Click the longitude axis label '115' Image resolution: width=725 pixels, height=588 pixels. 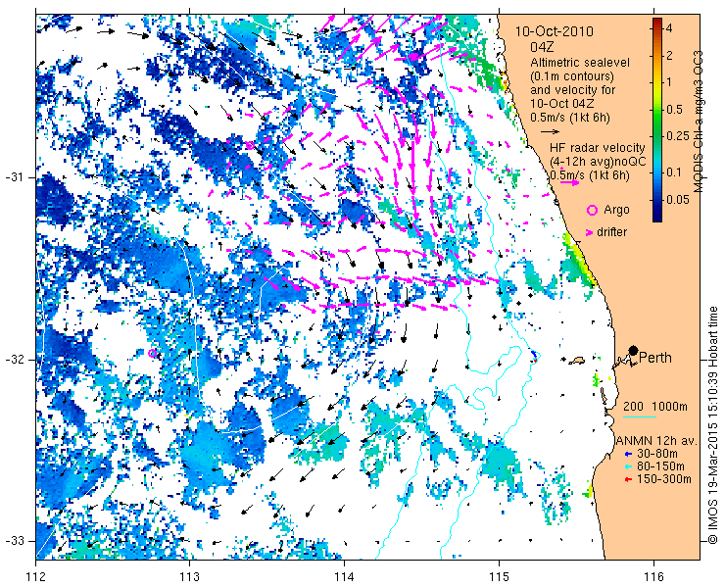(x=499, y=577)
